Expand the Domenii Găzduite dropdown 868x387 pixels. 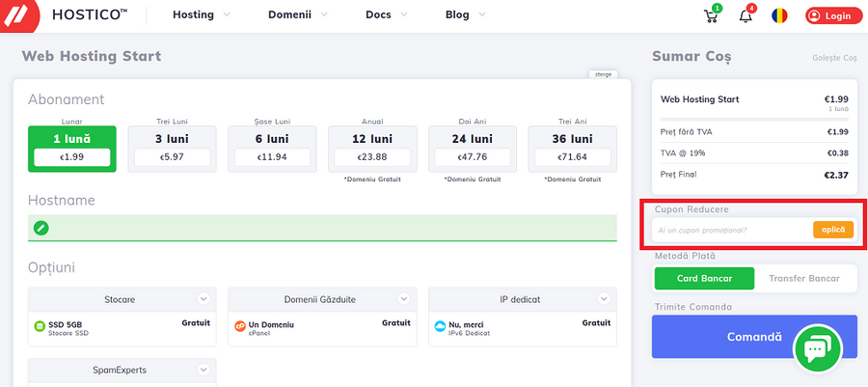(403, 299)
